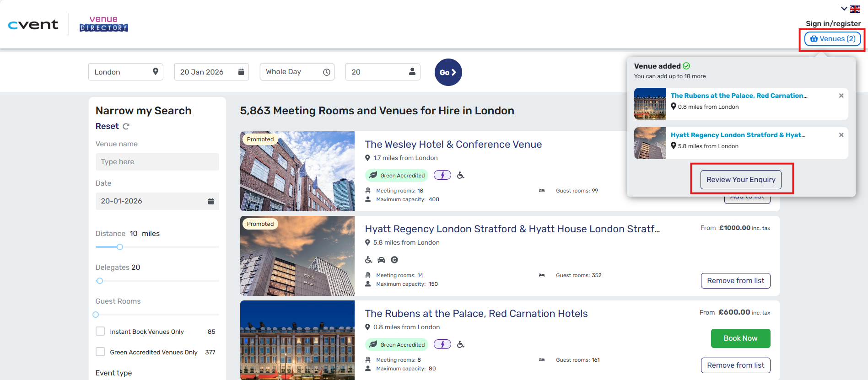
Task: Click calendar icon in sidebar Date field
Action: tap(211, 201)
